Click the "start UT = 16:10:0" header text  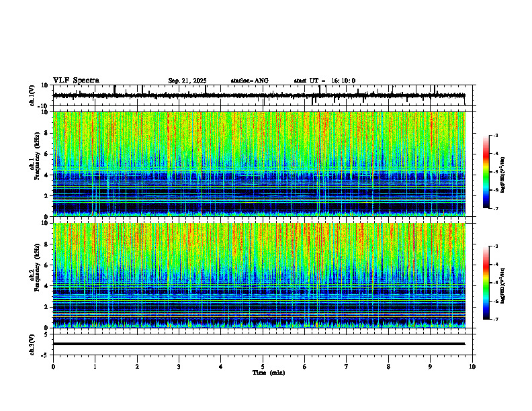324,81
